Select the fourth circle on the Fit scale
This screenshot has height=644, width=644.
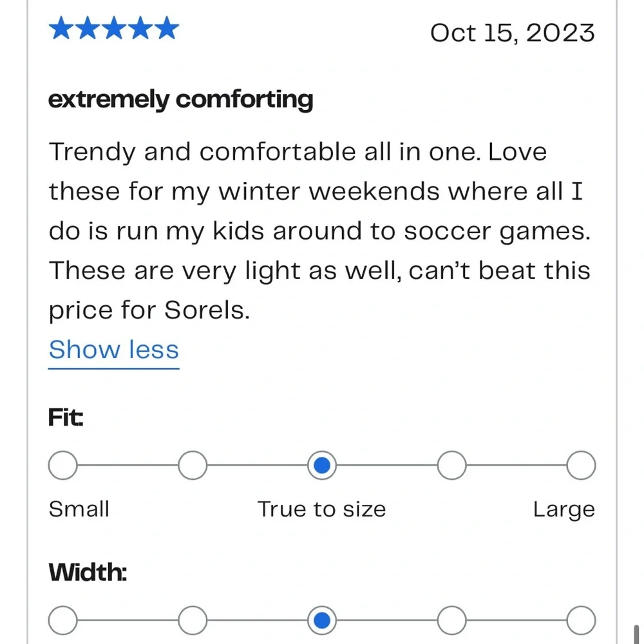click(x=451, y=464)
